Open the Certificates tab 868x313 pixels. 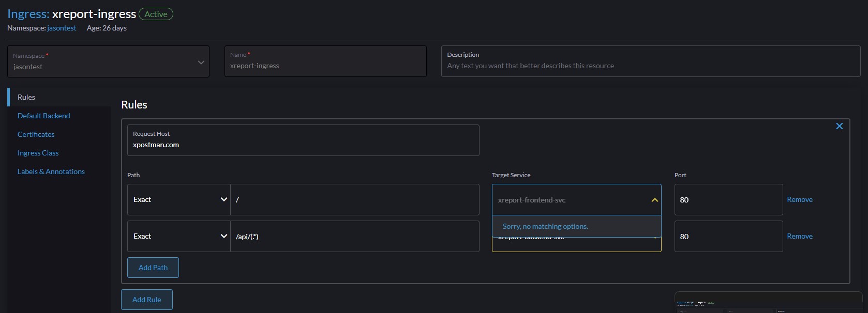(x=36, y=134)
